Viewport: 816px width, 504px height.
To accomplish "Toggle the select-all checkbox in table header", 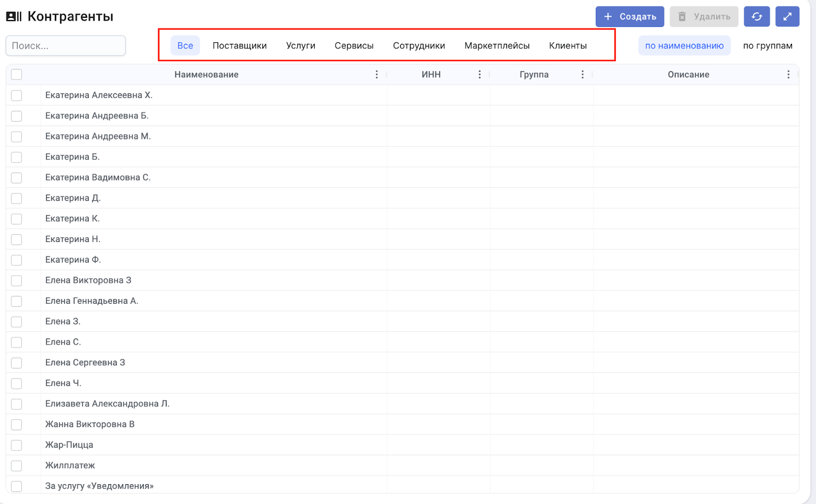I will pyautogui.click(x=17, y=74).
